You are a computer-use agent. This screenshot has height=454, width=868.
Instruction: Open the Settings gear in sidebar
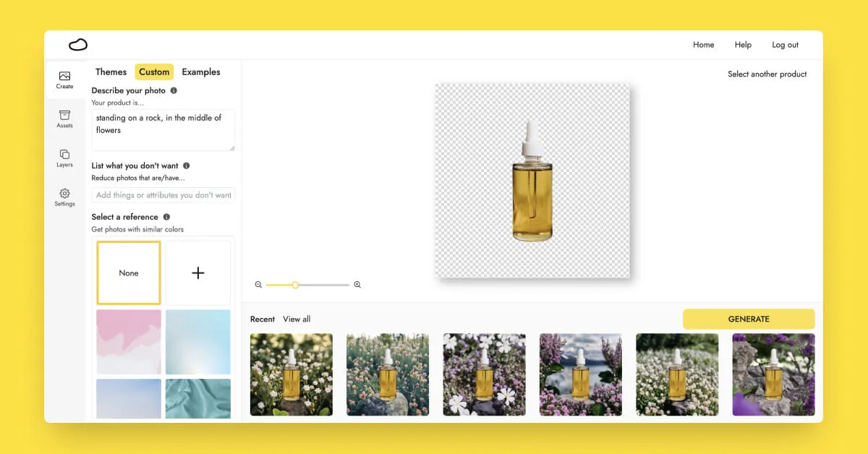(64, 197)
